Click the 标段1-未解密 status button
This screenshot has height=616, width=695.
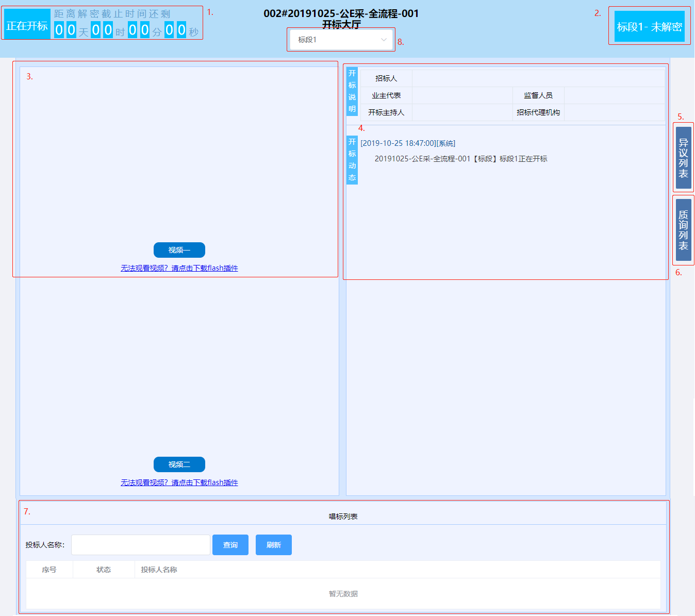pos(649,27)
